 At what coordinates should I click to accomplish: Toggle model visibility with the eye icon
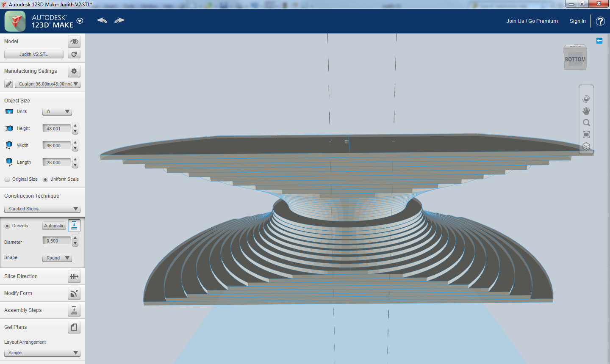pyautogui.click(x=74, y=41)
